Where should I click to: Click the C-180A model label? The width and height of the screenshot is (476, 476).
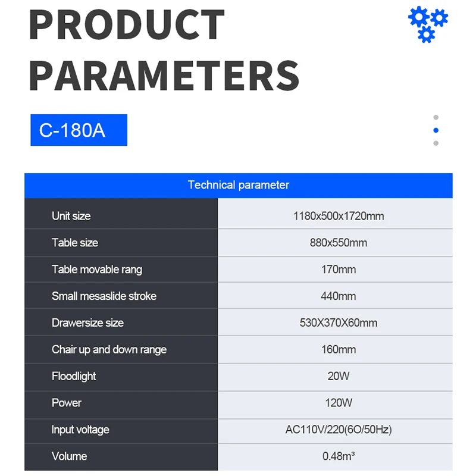pos(79,130)
